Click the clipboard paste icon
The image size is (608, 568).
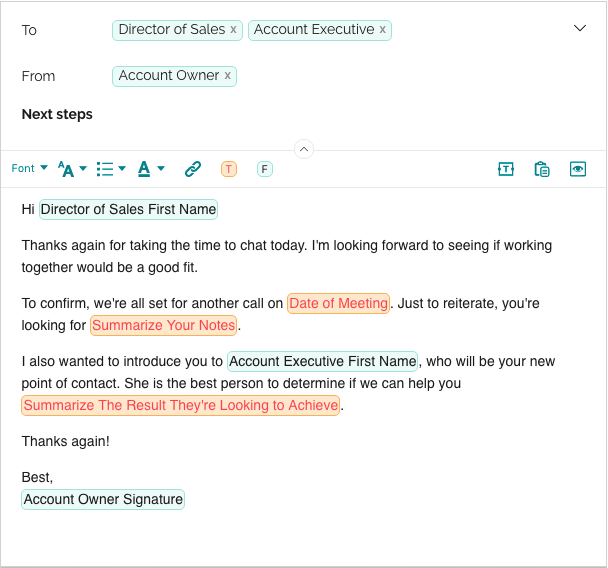(542, 169)
